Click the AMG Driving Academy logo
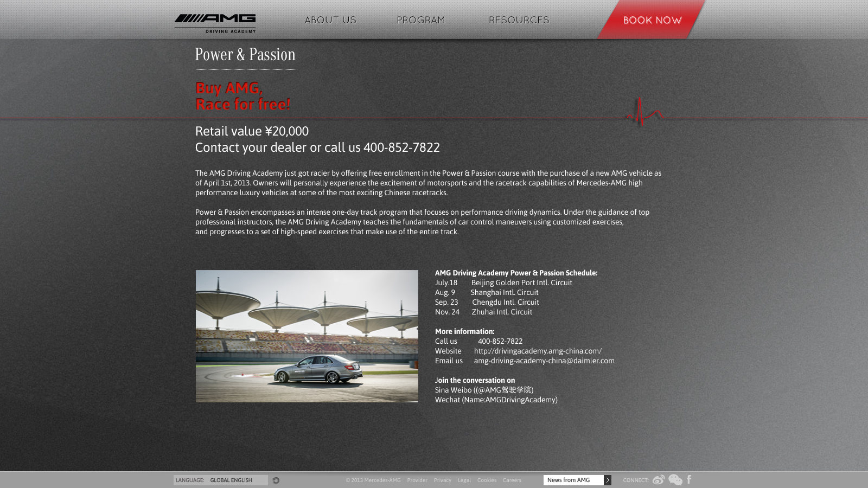868x488 pixels. point(215,24)
